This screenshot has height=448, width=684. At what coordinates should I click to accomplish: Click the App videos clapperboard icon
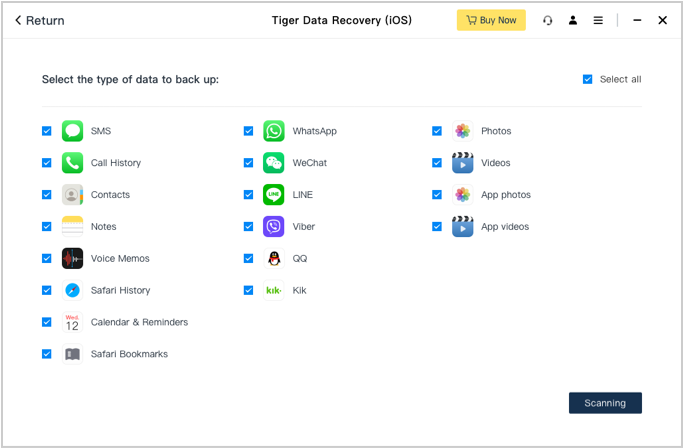pyautogui.click(x=463, y=226)
